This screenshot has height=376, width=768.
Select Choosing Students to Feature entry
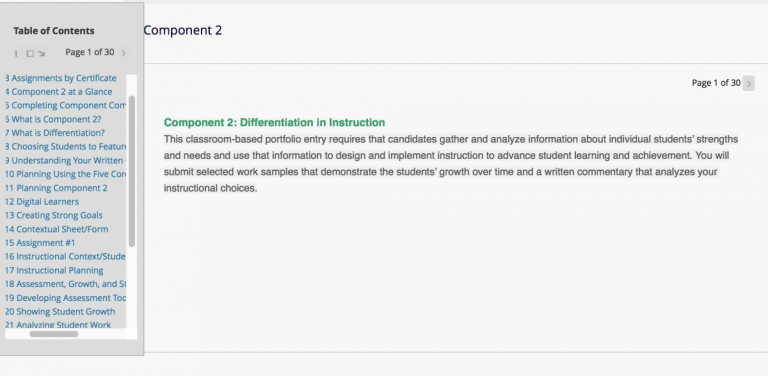point(66,146)
